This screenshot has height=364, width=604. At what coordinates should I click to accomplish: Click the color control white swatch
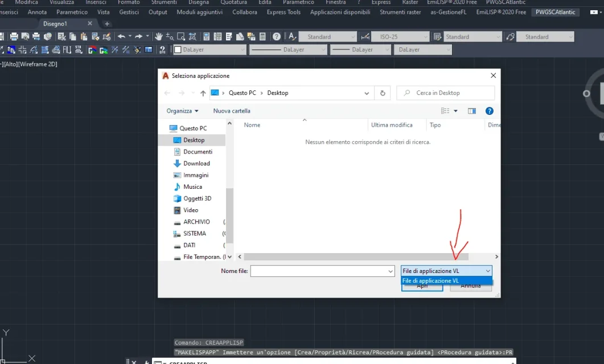[178, 49]
